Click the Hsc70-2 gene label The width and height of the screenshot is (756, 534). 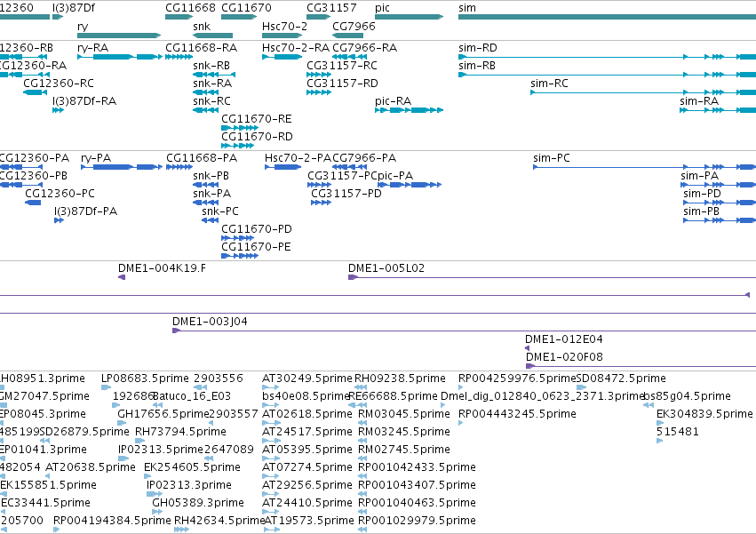click(284, 26)
